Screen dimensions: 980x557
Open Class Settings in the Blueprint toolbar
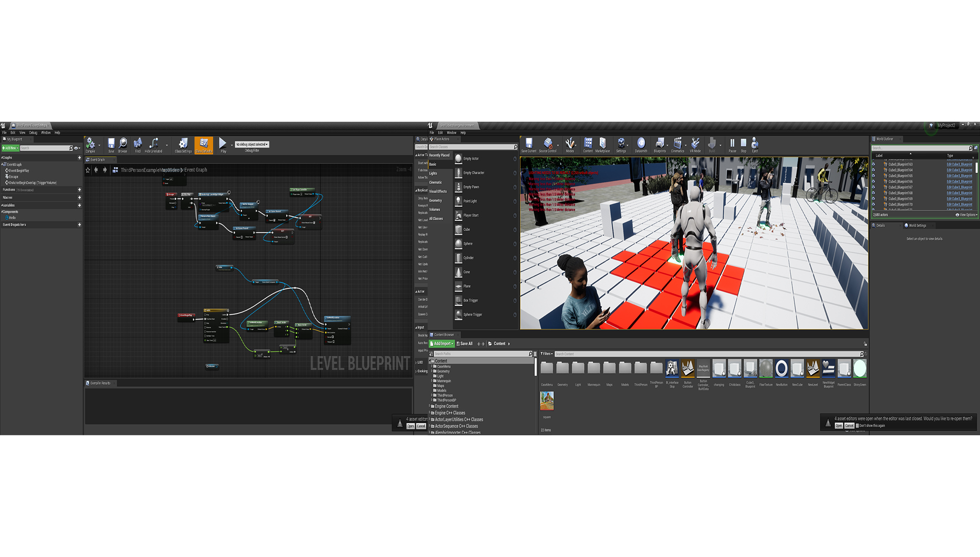183,144
